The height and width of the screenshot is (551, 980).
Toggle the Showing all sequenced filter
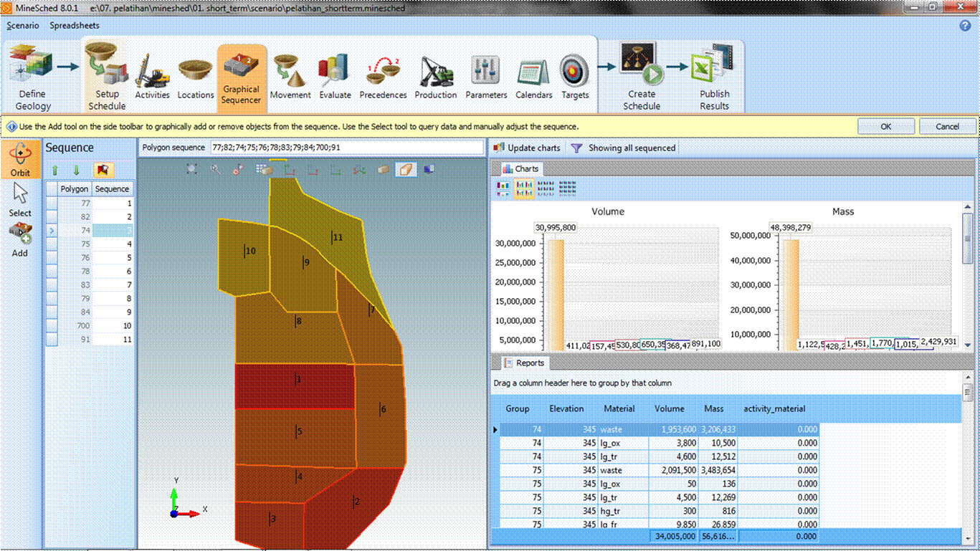624,148
